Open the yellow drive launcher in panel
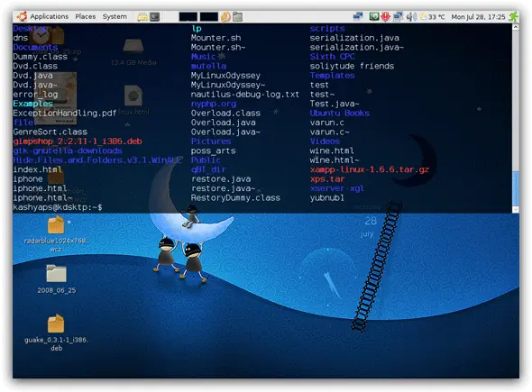 142,17
